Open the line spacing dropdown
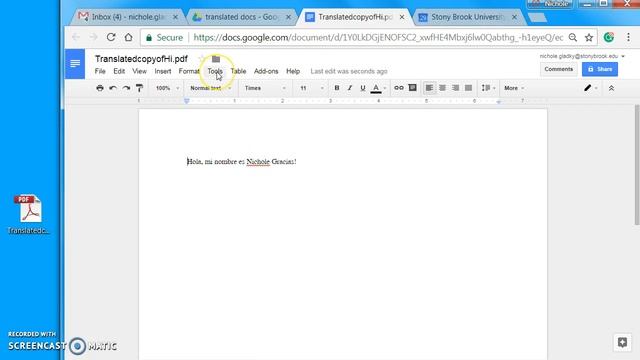 [x=488, y=88]
